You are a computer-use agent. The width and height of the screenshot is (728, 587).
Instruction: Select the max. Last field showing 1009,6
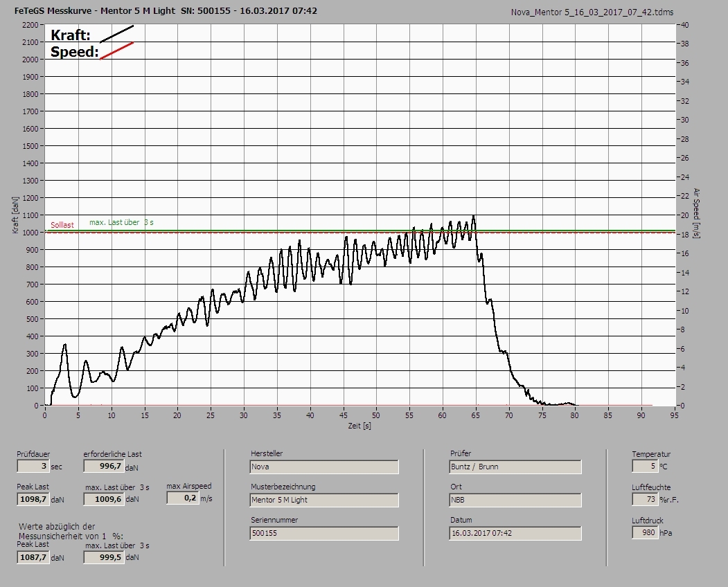coord(103,499)
